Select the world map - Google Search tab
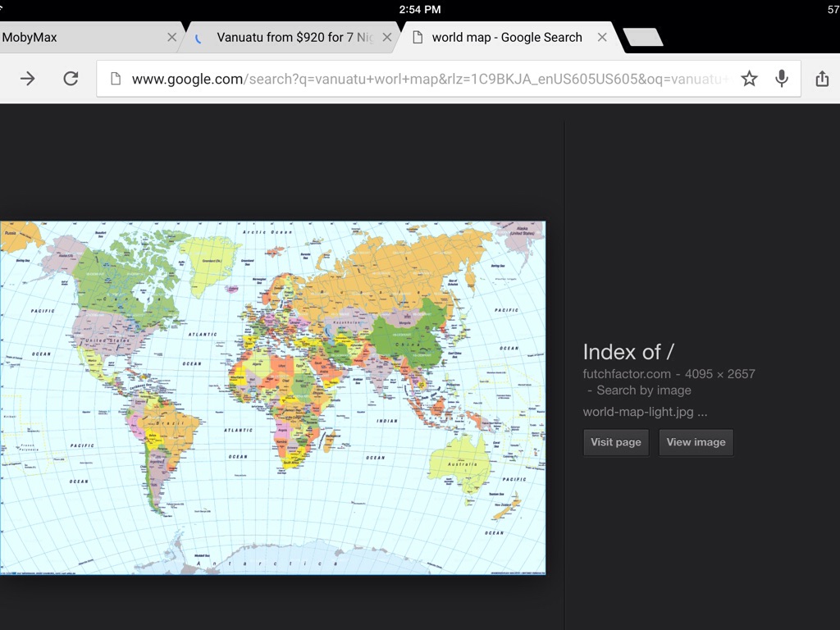This screenshot has width=840, height=630. tap(506, 38)
